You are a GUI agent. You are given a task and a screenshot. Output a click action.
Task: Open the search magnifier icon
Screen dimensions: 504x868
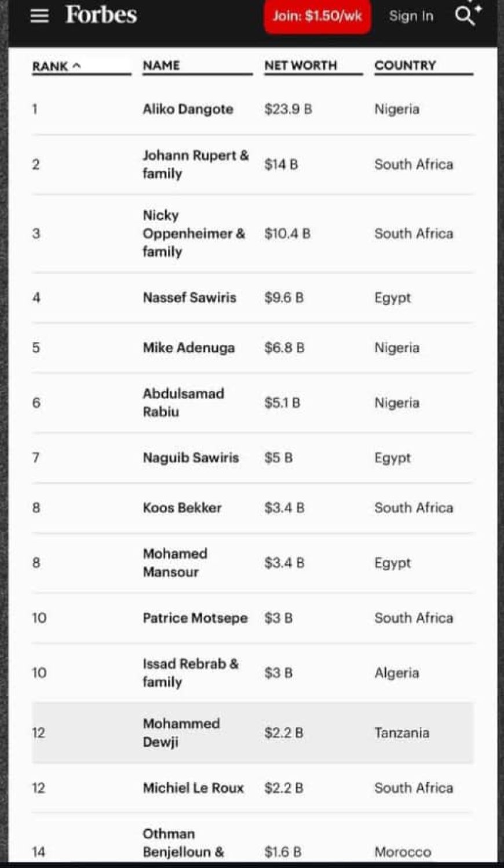465,16
